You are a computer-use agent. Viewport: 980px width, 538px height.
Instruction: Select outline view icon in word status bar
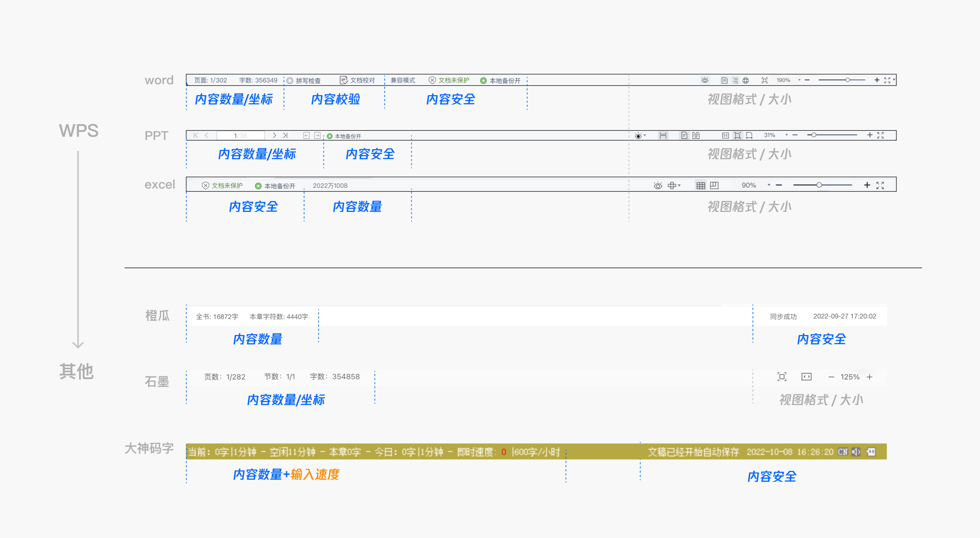point(735,80)
